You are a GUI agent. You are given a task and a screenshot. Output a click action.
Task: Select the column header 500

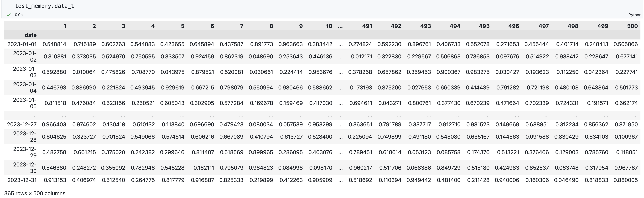pyautogui.click(x=632, y=26)
